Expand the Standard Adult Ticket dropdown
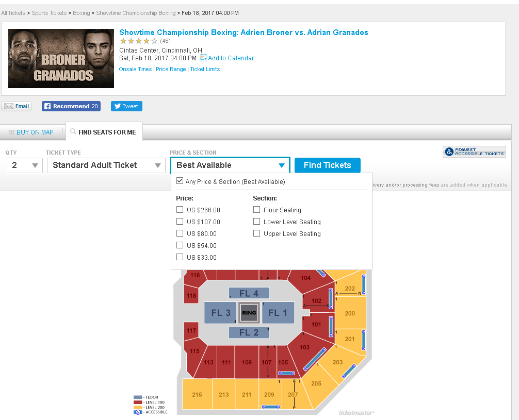This screenshot has height=420, width=519. 106,165
